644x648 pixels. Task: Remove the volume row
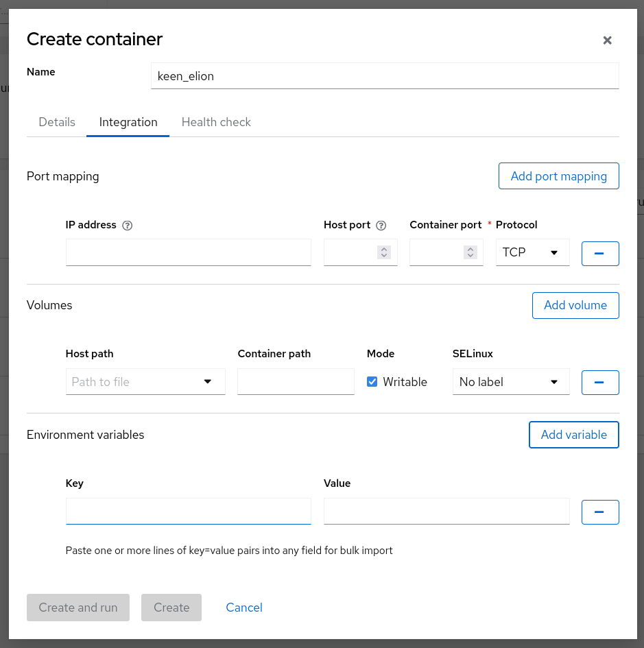point(600,382)
